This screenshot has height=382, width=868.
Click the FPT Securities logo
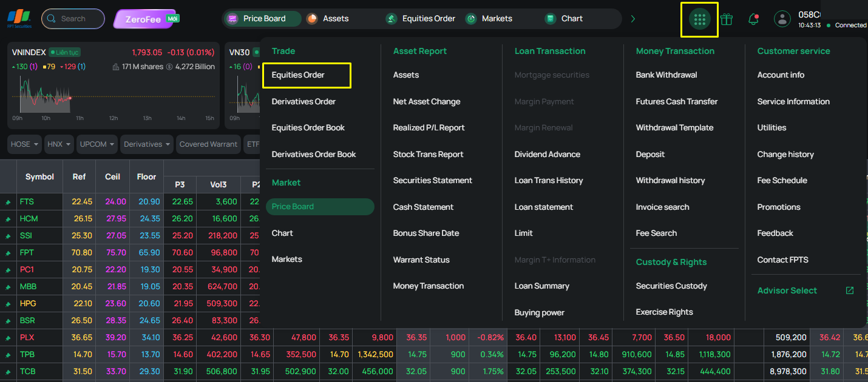pos(19,19)
